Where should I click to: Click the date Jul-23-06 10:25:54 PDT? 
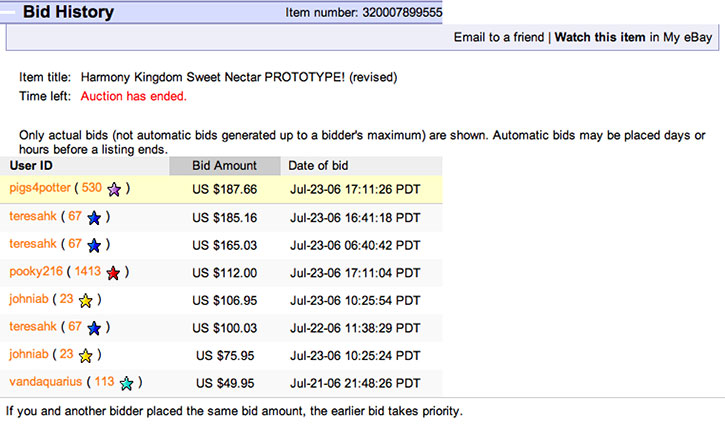coord(355,301)
